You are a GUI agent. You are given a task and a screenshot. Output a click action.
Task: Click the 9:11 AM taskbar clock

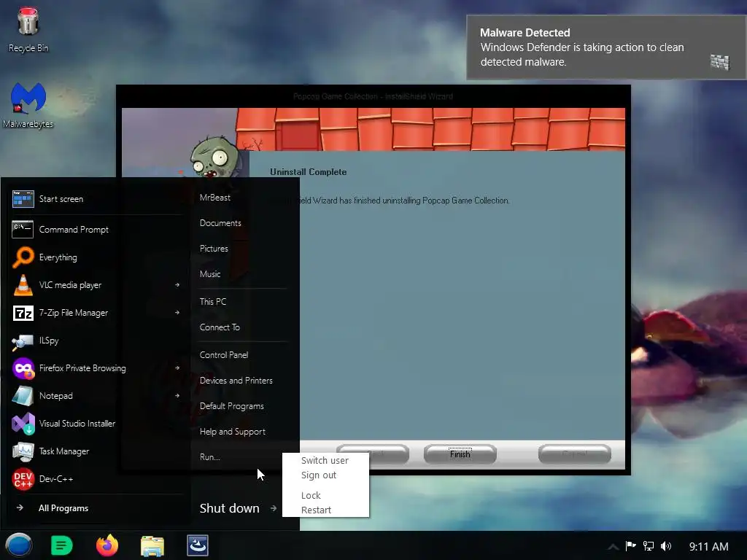click(x=709, y=547)
